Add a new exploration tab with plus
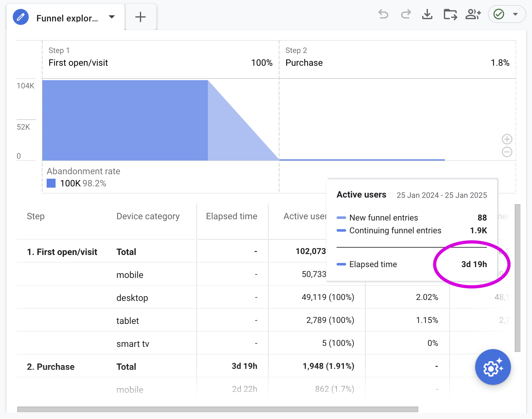Viewport: 532px width, 419px height. tap(141, 17)
